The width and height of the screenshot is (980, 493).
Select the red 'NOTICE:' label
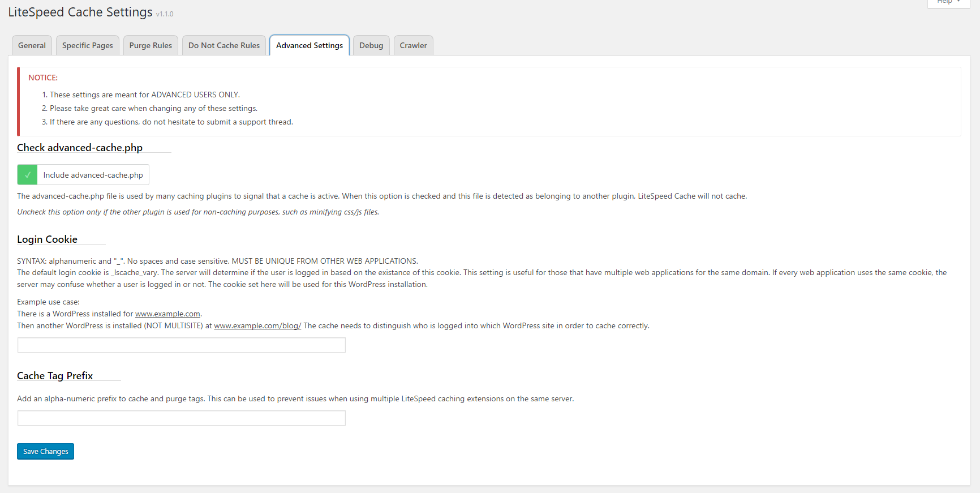[43, 78]
